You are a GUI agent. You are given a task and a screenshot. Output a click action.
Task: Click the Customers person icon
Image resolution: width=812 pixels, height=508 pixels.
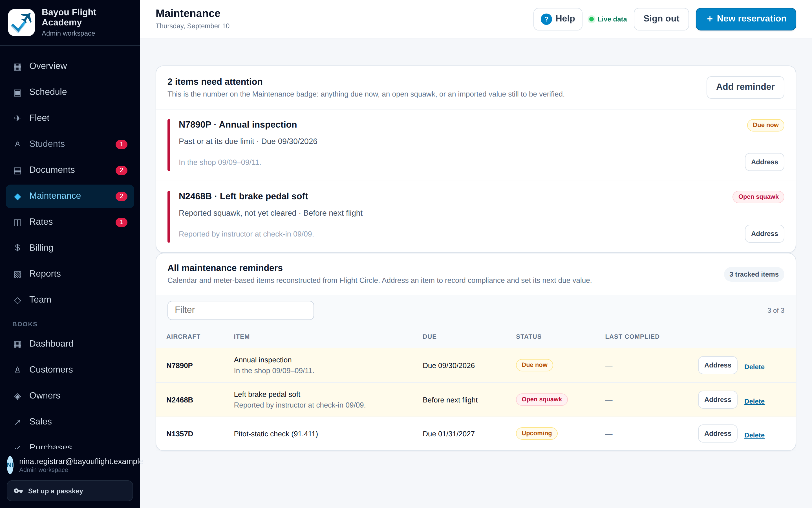17,370
